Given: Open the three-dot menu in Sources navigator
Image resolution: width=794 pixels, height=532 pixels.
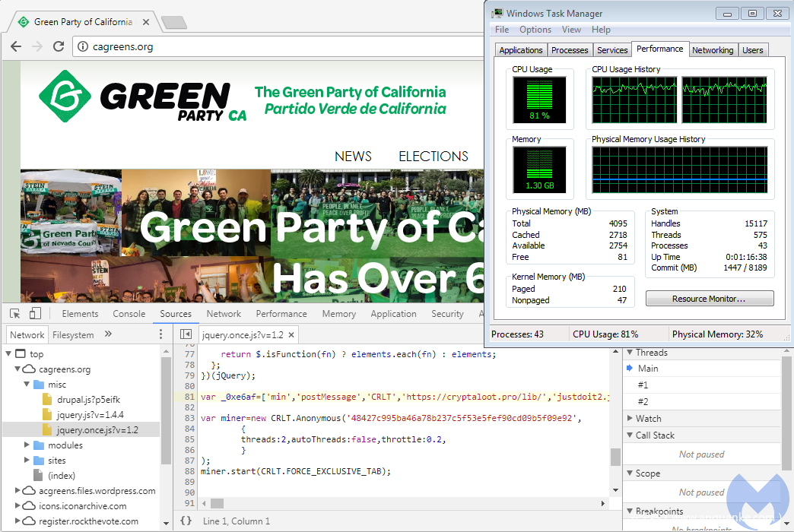Looking at the screenshot, I should [160, 334].
